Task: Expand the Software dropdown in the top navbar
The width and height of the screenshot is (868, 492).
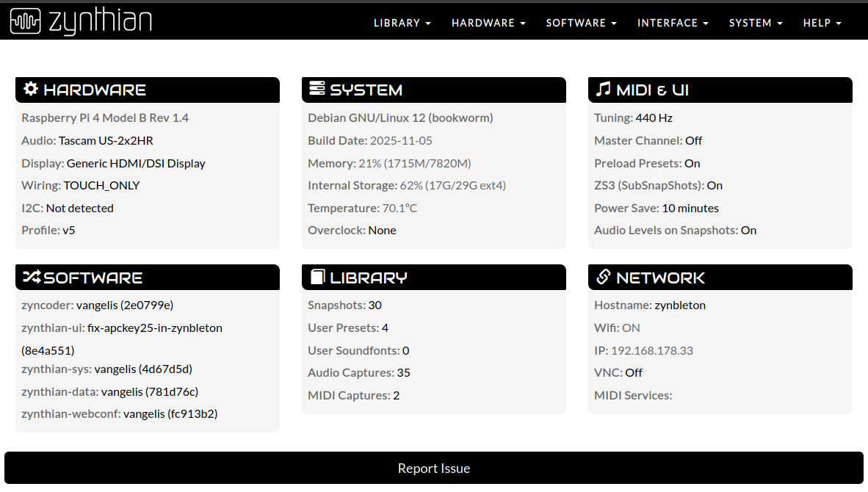Action: click(x=581, y=23)
